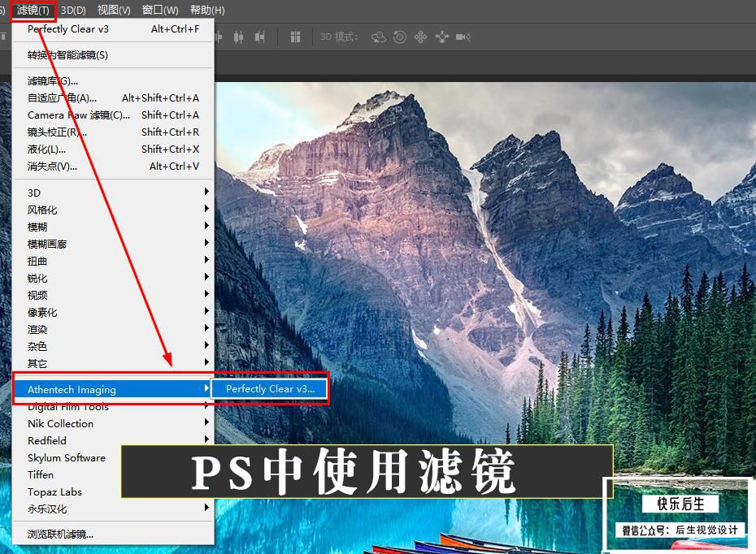Expand the 锐化 sharpen submenu
Viewport: 756px width, 554px height.
pos(113,278)
